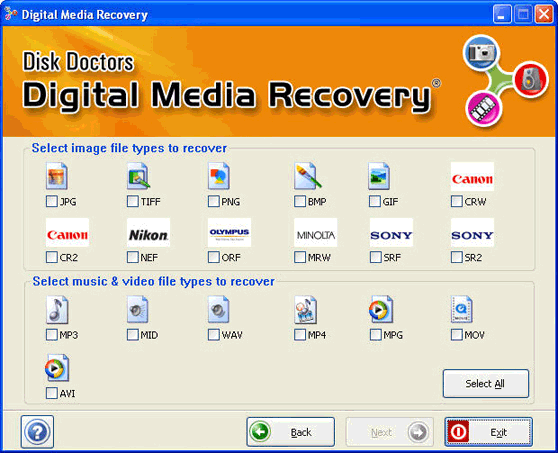Enable the CRW checkbox
Image resolution: width=558 pixels, height=453 pixels.
coord(457,201)
